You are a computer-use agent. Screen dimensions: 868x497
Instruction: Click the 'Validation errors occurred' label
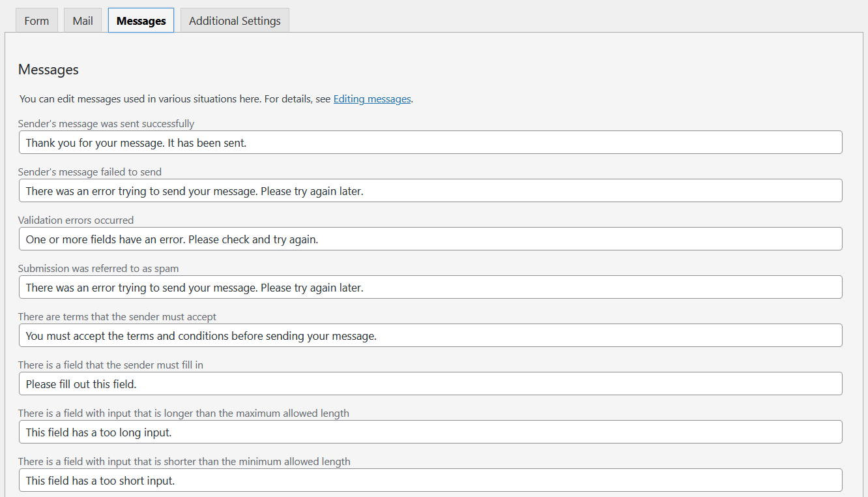tap(76, 220)
